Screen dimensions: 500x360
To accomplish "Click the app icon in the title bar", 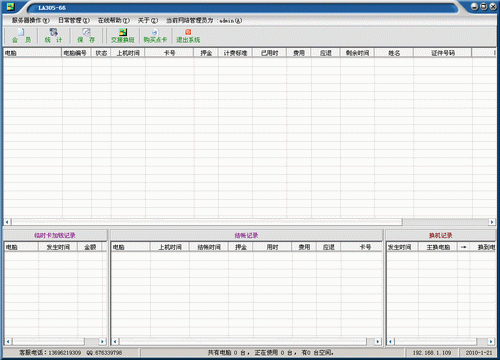I will pyautogui.click(x=11, y=7).
